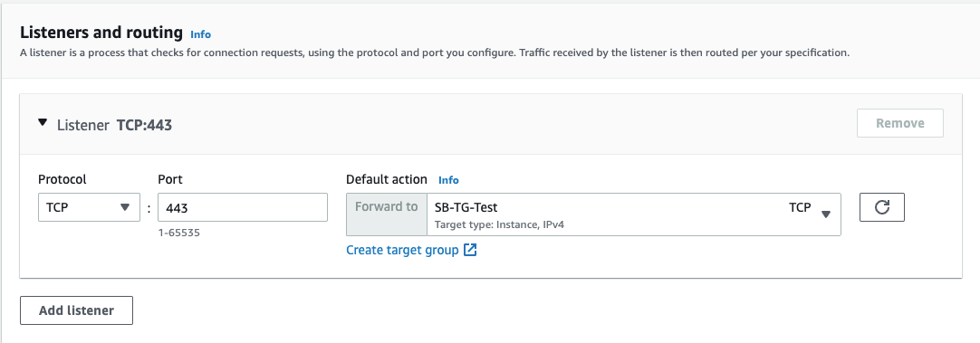980x343 pixels.
Task: Click the Default action label text
Action: (386, 179)
